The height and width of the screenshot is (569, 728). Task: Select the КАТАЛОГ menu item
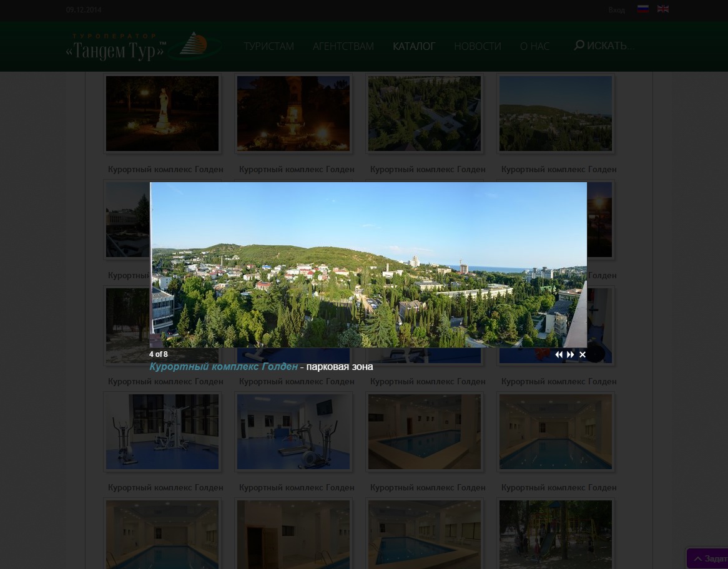[414, 46]
